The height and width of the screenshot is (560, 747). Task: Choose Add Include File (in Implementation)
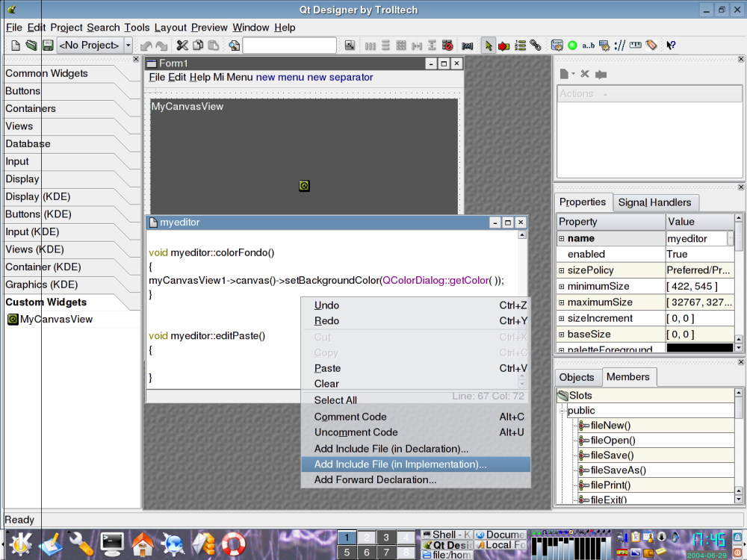click(x=416, y=464)
